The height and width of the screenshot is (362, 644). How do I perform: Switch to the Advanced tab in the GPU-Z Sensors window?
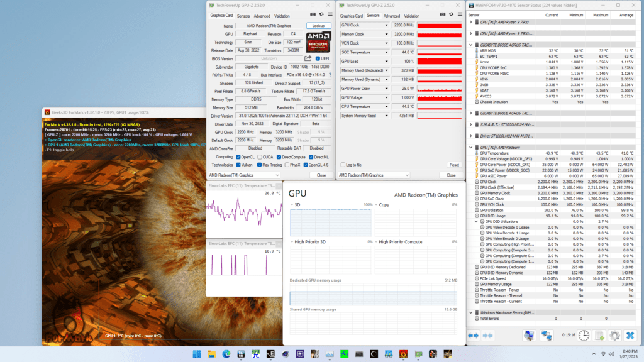click(392, 16)
